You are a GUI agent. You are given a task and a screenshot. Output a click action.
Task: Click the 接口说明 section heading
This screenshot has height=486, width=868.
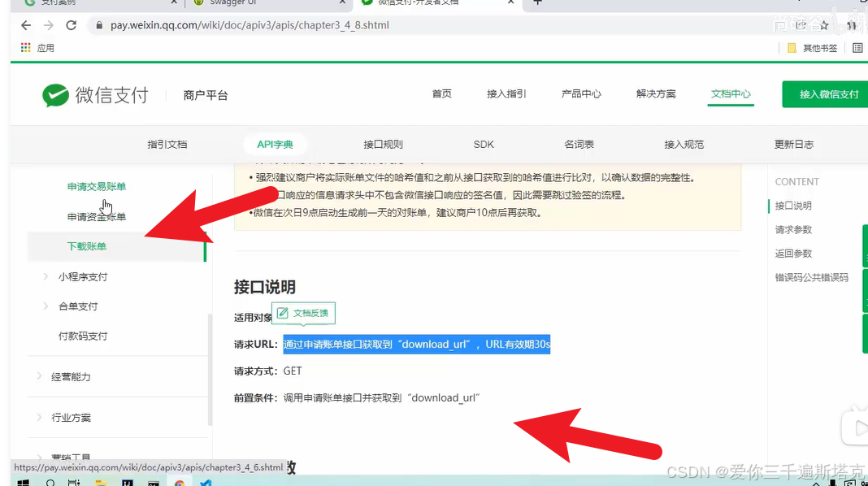[265, 287]
